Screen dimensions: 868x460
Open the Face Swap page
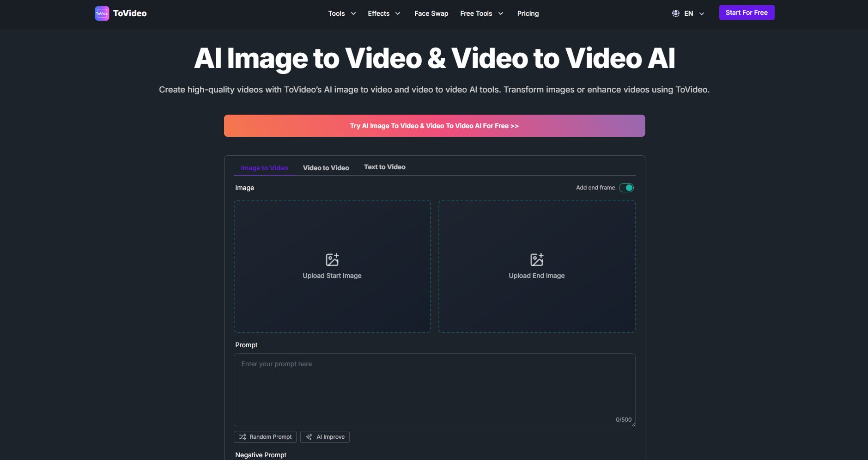(431, 13)
